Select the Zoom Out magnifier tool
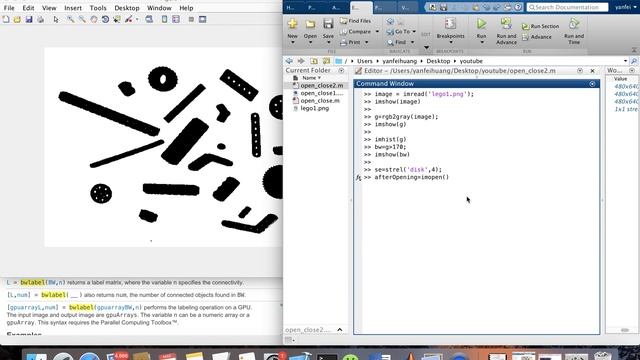 pyautogui.click(x=82, y=19)
